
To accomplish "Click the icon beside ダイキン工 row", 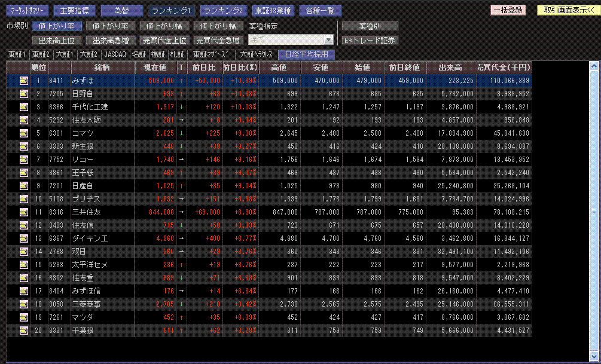I will pos(24,238).
